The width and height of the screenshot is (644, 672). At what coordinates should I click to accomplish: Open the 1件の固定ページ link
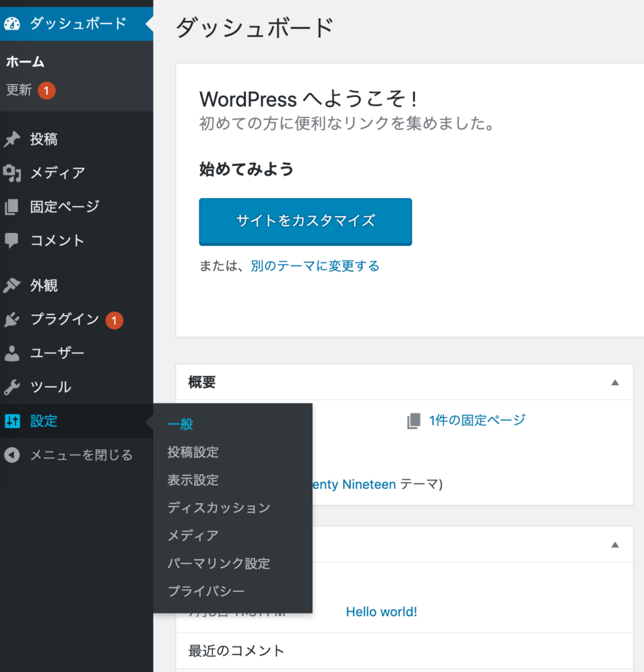click(477, 421)
